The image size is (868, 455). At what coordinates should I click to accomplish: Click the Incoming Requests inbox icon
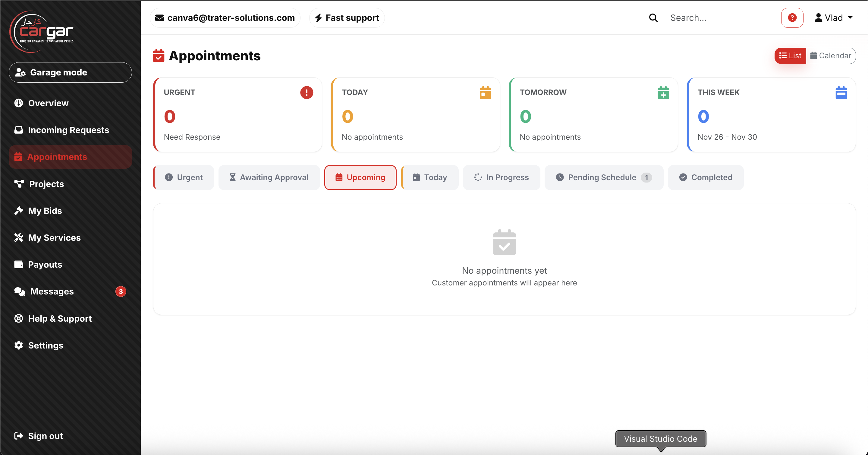click(x=18, y=129)
